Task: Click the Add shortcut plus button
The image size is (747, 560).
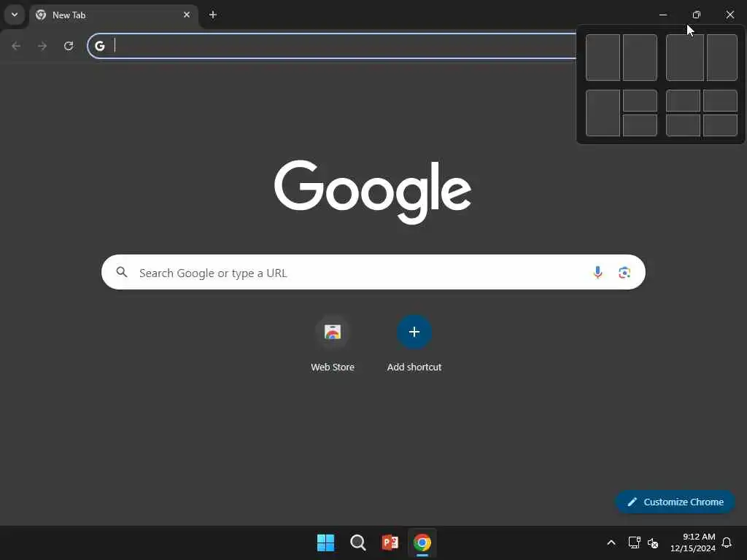Action: tap(414, 332)
